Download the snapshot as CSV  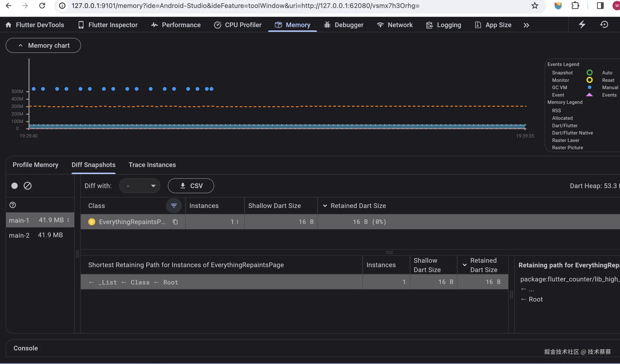click(191, 186)
